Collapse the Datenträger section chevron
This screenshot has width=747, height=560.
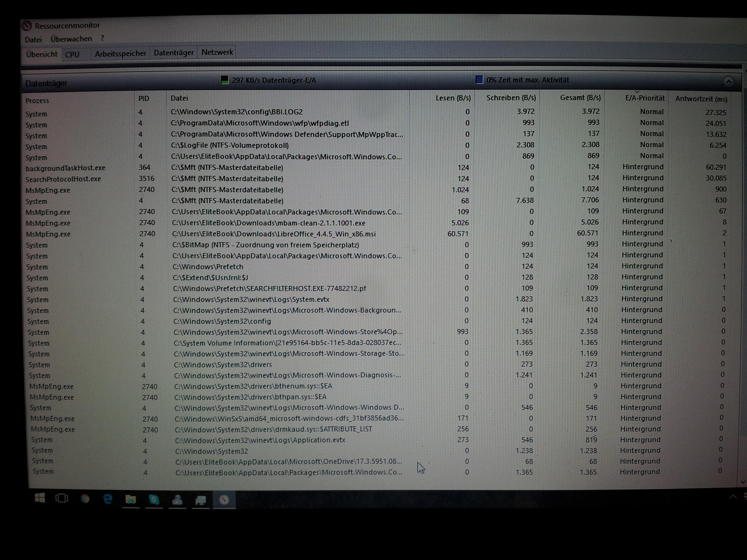pyautogui.click(x=728, y=81)
